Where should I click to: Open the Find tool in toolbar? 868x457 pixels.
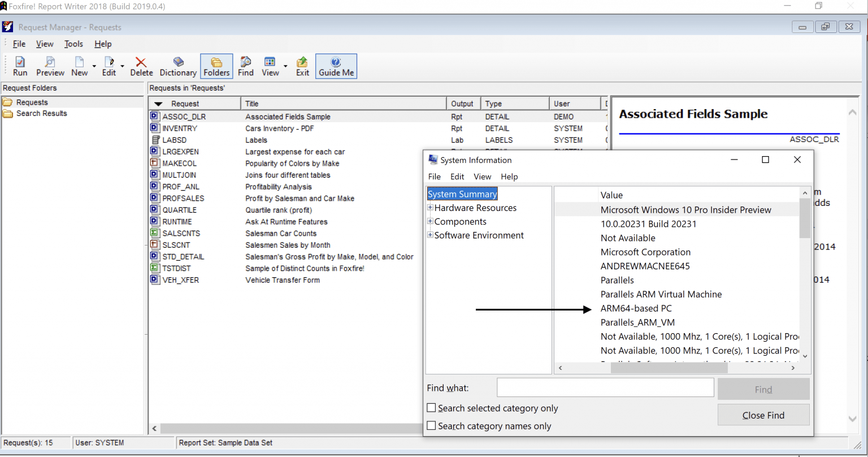point(245,66)
